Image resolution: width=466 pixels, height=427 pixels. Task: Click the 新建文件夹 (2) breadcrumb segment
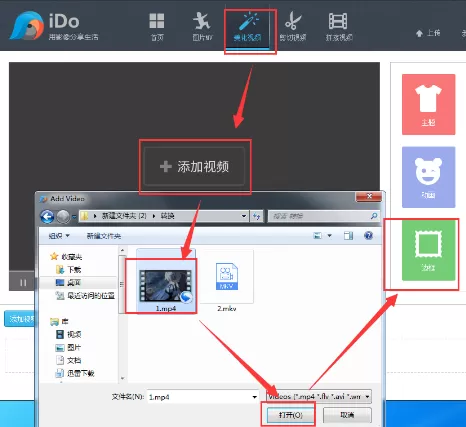click(x=124, y=216)
